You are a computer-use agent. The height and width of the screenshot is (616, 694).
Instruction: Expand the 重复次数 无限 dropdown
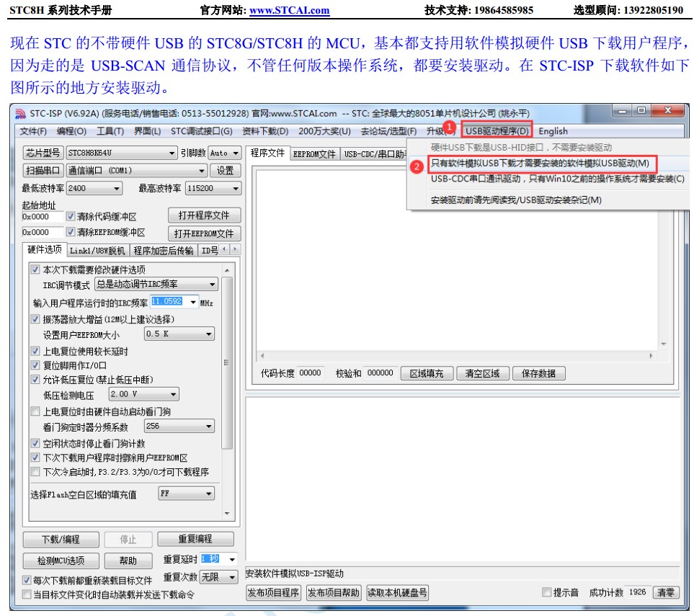point(232,577)
